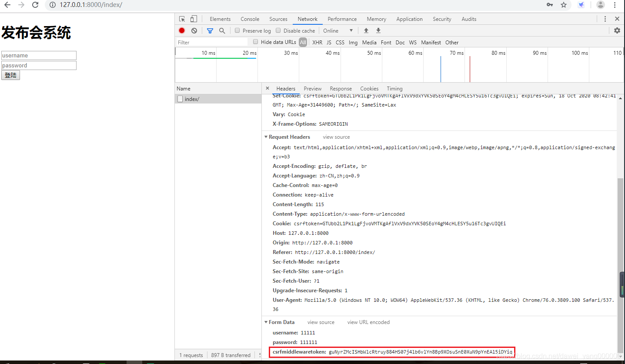Open the Performance tab

coord(342,19)
